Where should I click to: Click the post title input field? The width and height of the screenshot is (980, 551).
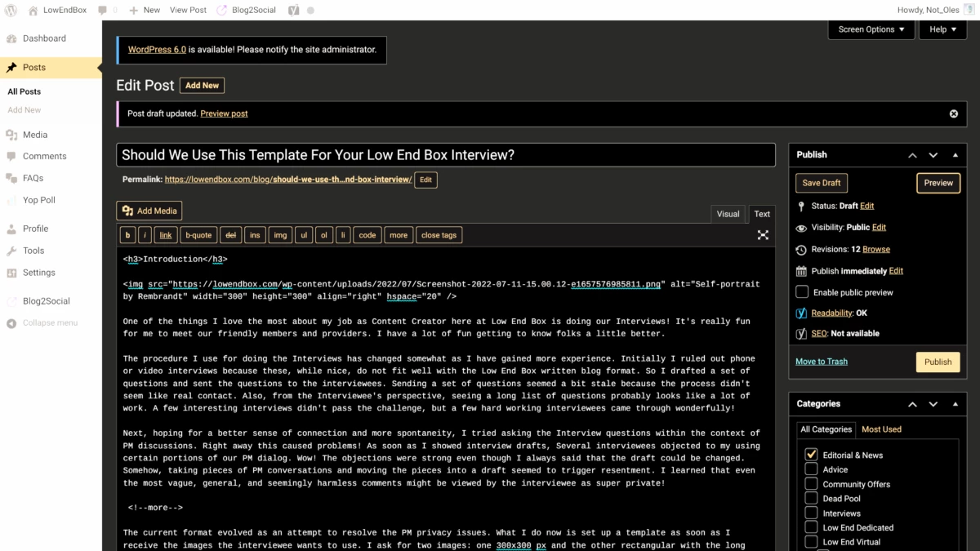click(x=447, y=154)
